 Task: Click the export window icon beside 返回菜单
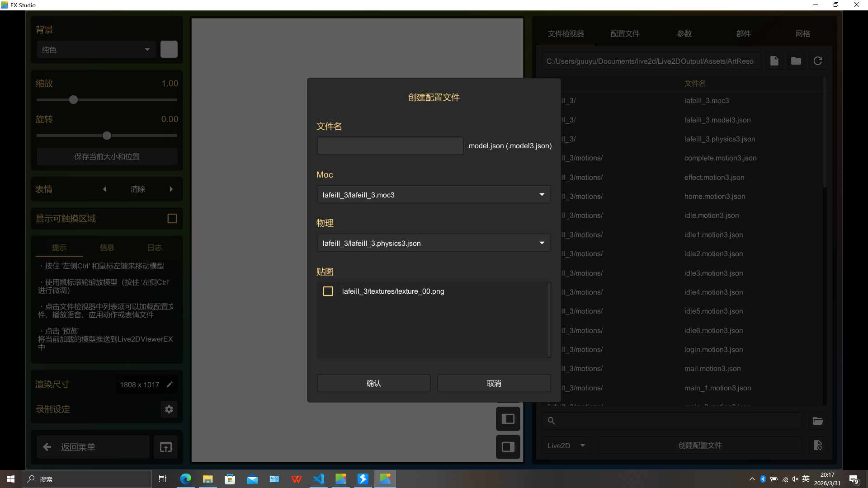[x=166, y=447]
